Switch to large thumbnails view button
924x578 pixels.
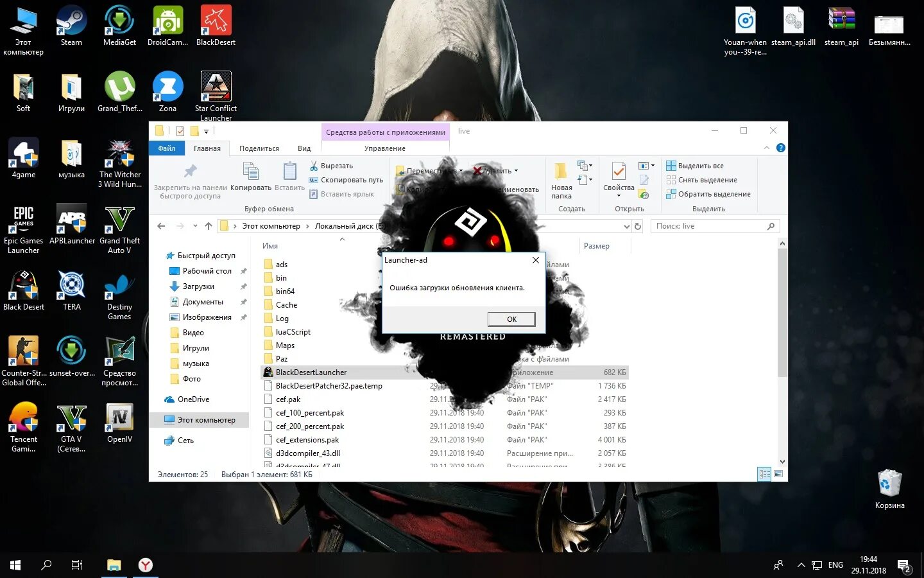point(778,474)
